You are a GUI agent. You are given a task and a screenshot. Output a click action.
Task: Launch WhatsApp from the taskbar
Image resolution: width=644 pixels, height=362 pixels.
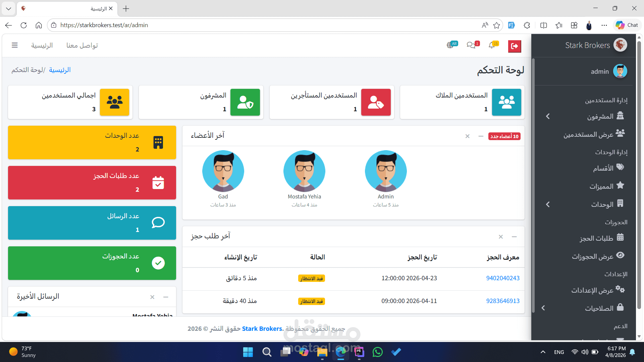coord(377,352)
